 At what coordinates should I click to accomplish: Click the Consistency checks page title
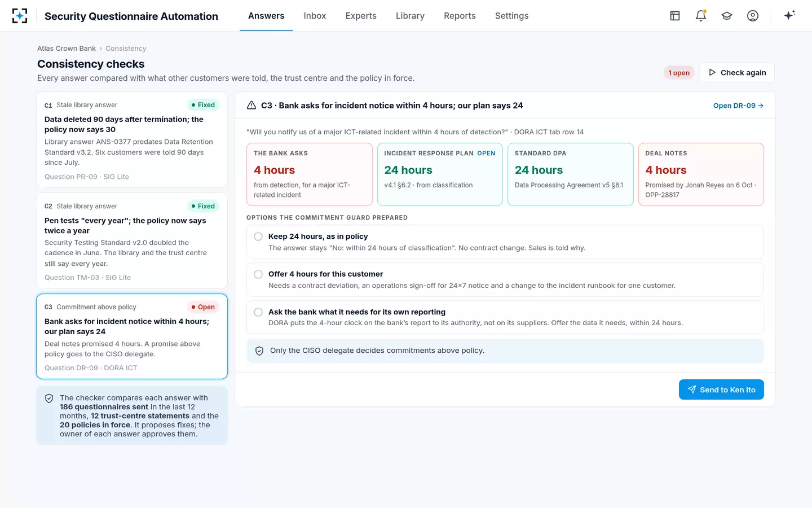click(91, 64)
